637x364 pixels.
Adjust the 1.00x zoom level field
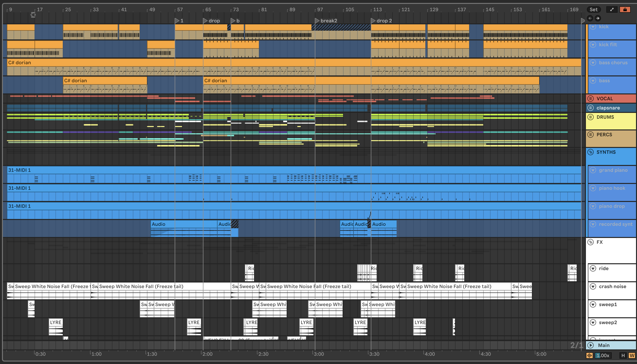[603, 355]
